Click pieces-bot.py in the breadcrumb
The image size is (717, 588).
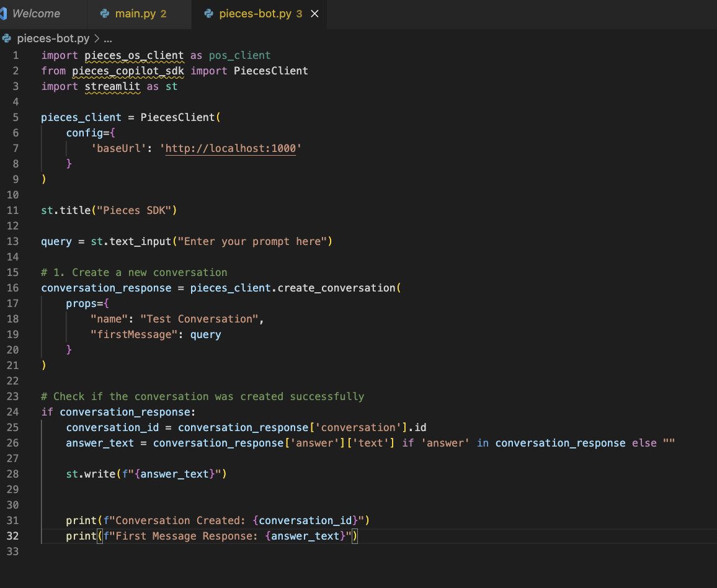tap(53, 38)
